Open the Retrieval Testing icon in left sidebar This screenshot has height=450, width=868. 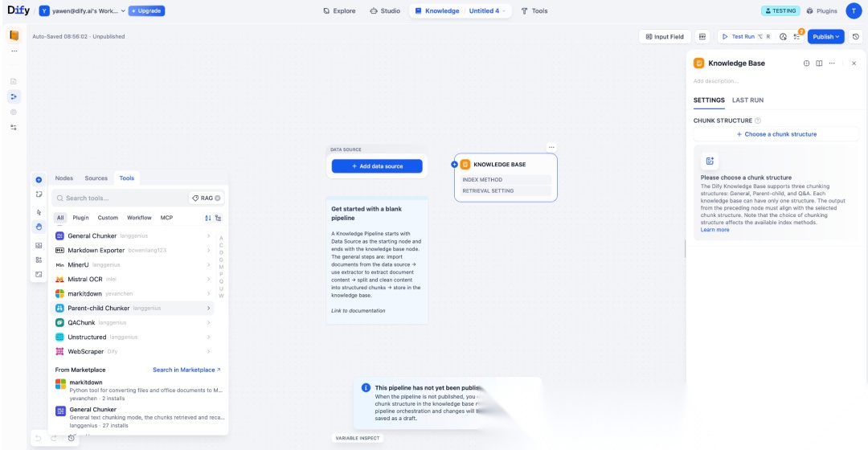coord(14,112)
